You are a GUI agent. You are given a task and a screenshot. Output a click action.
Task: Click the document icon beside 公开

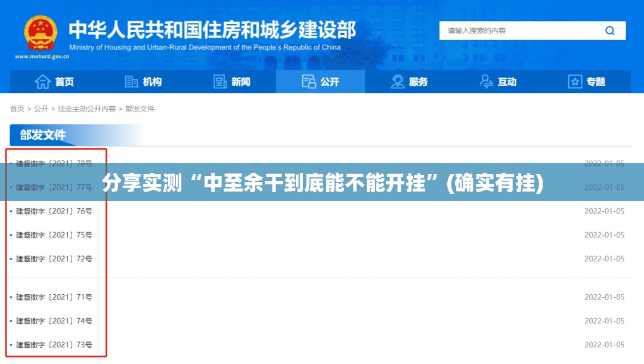pyautogui.click(x=308, y=82)
